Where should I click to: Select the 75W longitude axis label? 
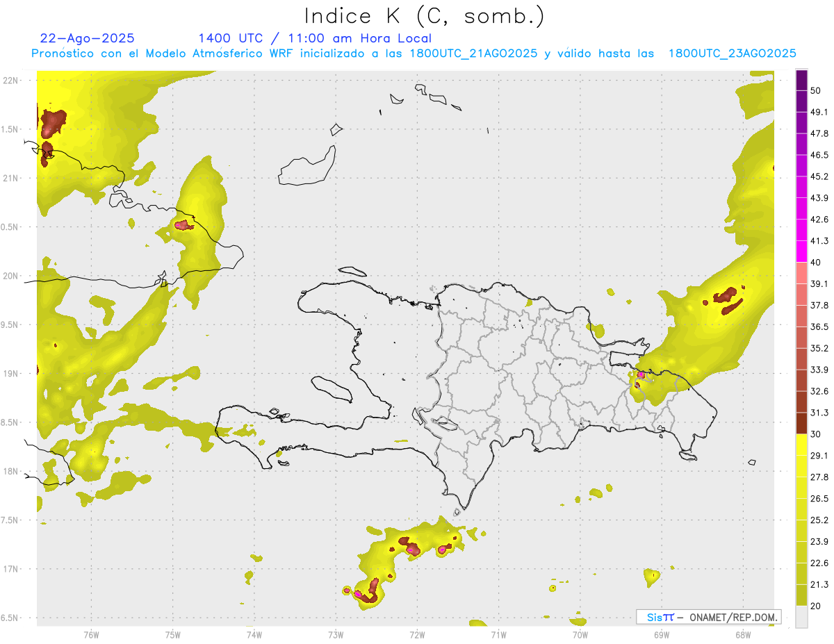click(172, 634)
